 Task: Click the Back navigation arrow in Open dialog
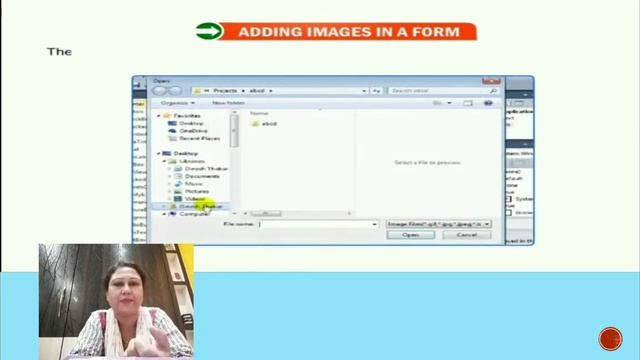tap(160, 91)
